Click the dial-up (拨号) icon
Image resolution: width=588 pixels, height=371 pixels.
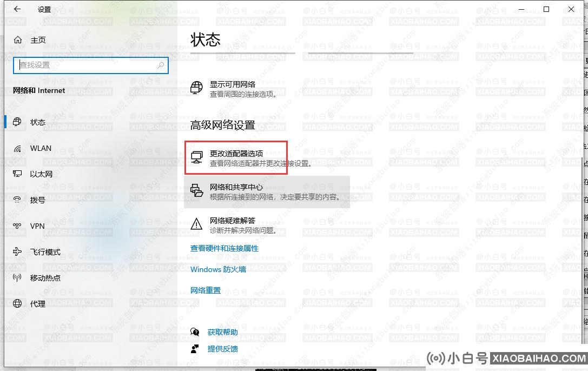click(x=18, y=200)
